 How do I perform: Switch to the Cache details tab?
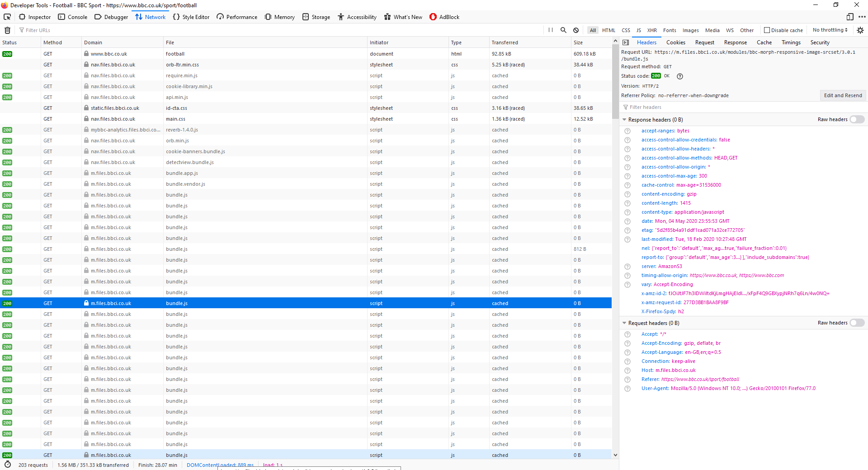(x=764, y=42)
